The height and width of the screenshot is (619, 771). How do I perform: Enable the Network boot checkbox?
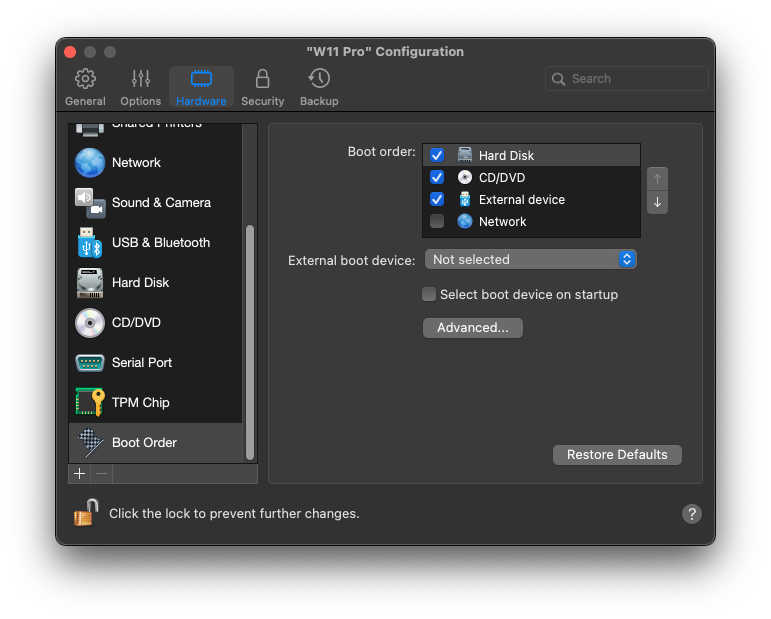(437, 221)
